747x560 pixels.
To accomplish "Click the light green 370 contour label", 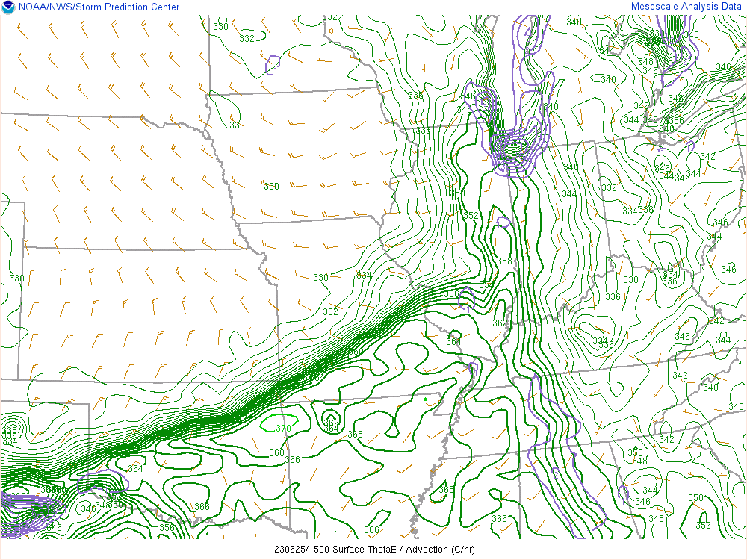I will (x=283, y=428).
